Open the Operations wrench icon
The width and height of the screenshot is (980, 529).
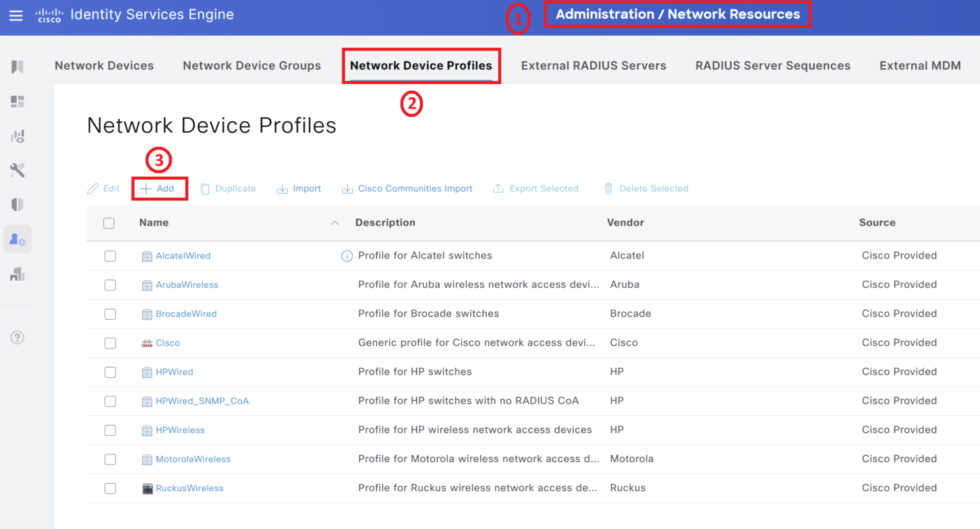[17, 170]
